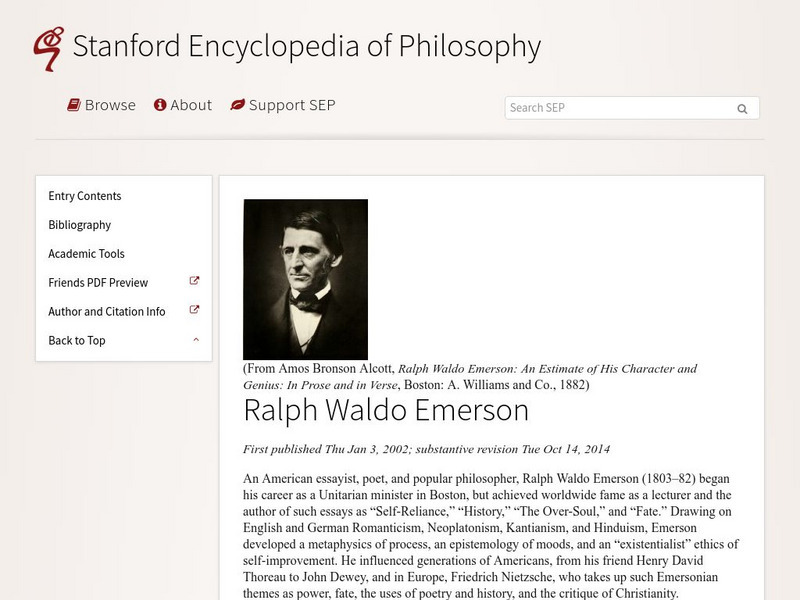Click the leaf icon beside Support SEP
Viewport: 800px width, 600px height.
pyautogui.click(x=237, y=105)
